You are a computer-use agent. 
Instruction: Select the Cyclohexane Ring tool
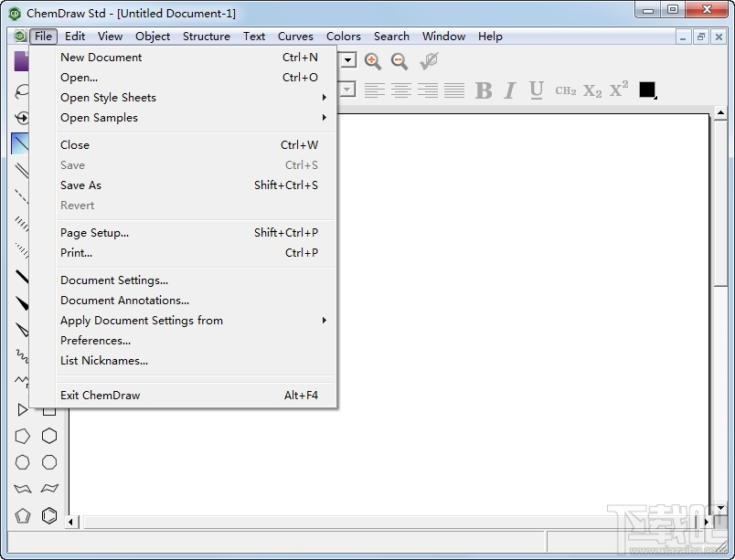(x=49, y=436)
